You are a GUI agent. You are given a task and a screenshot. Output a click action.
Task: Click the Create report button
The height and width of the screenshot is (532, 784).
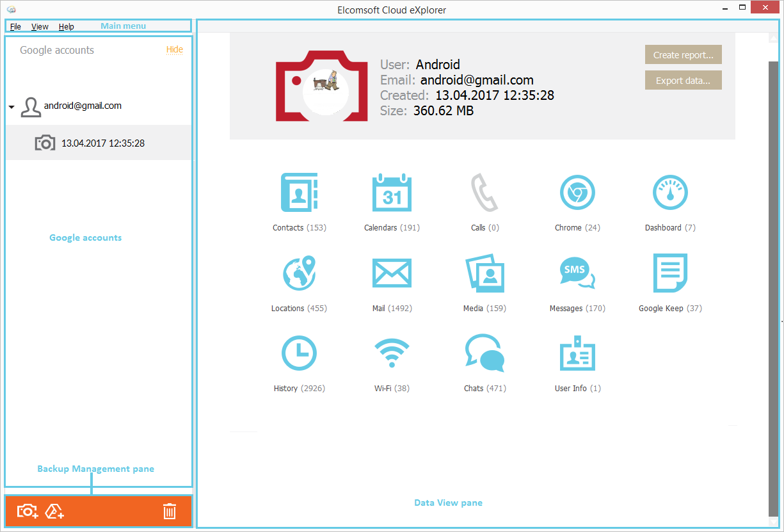coord(684,55)
